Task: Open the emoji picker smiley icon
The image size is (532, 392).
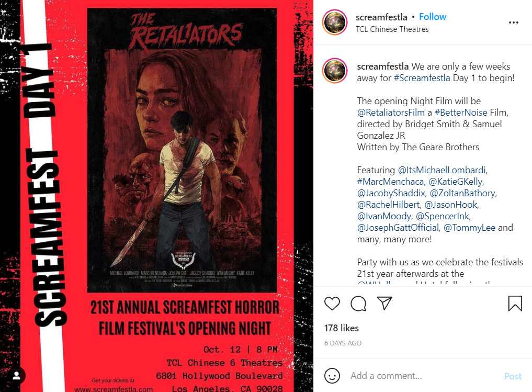Action: point(332,376)
